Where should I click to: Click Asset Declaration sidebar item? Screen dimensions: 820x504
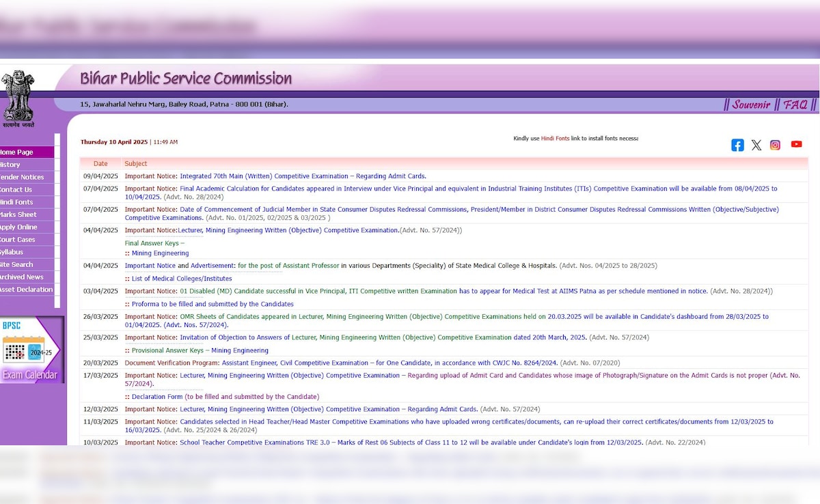click(x=26, y=290)
